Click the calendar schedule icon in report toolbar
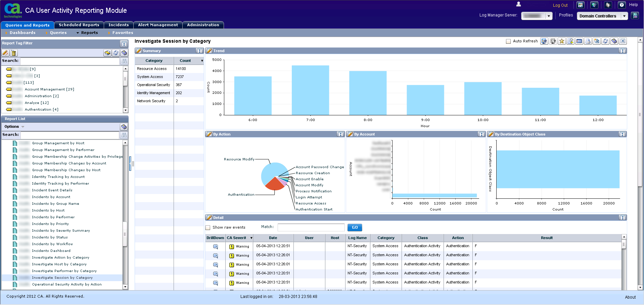The height and width of the screenshot is (305, 644). [579, 41]
